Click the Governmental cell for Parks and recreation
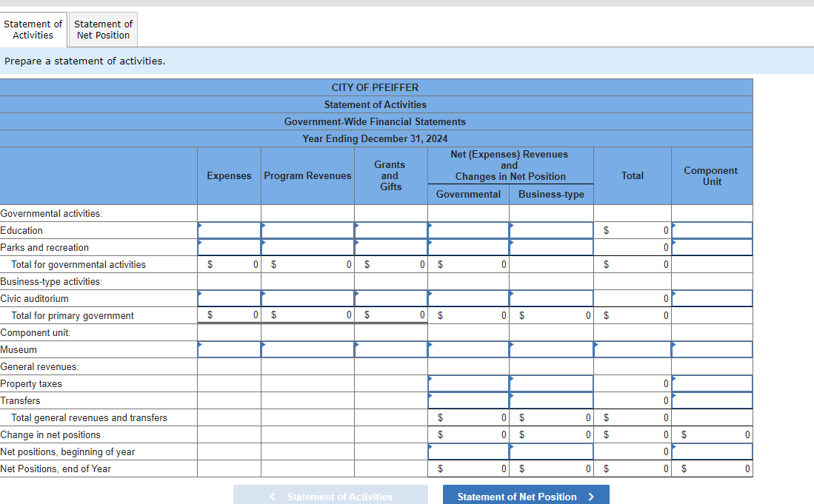This screenshot has width=814, height=504. [468, 247]
